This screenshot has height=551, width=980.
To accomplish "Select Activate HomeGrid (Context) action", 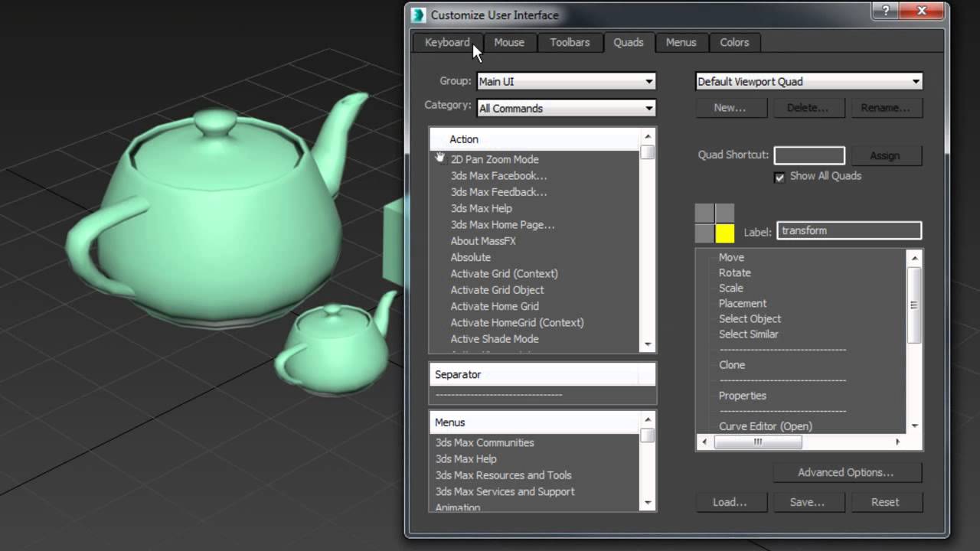I will pos(517,322).
